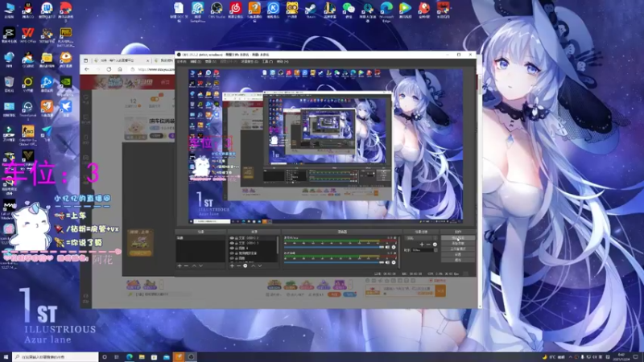Viewport: 644px width, 362px height.
Task: Add a source with plus in OBS Sources panel
Action: (x=232, y=266)
